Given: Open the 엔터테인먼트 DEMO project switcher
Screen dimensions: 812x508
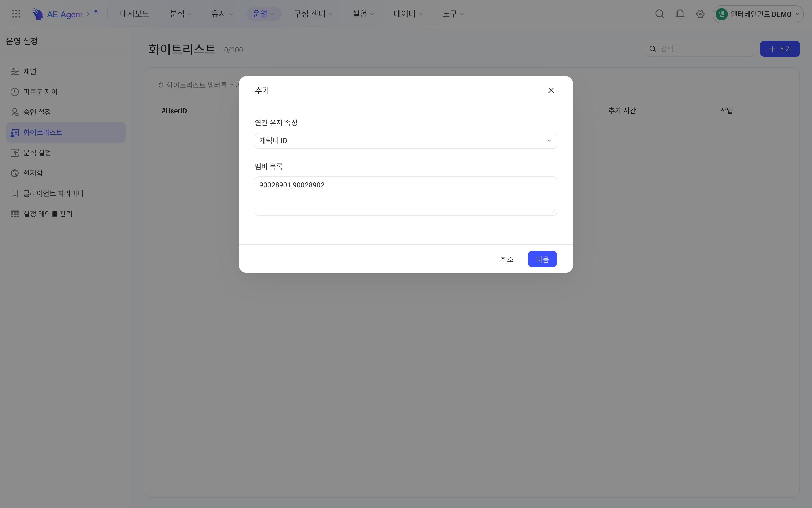Looking at the screenshot, I should point(758,14).
